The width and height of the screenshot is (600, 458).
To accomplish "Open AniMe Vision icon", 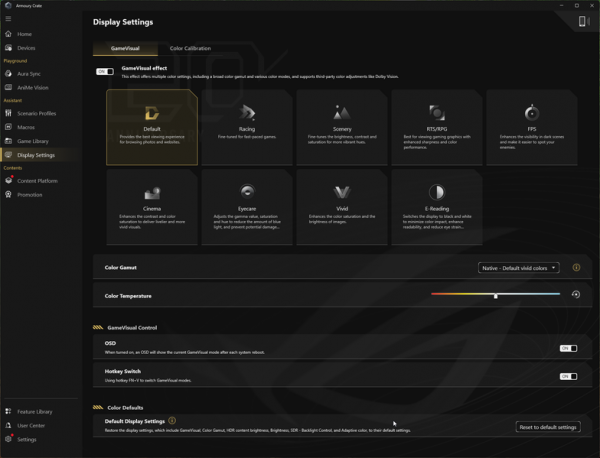I will [x=8, y=87].
